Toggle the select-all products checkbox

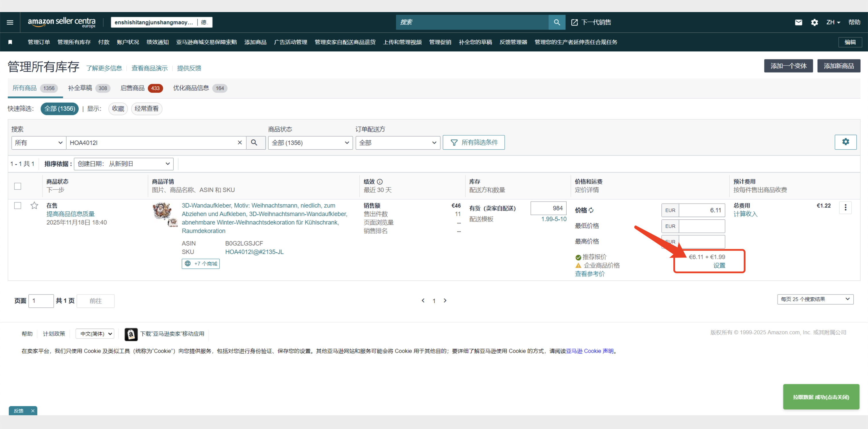18,186
